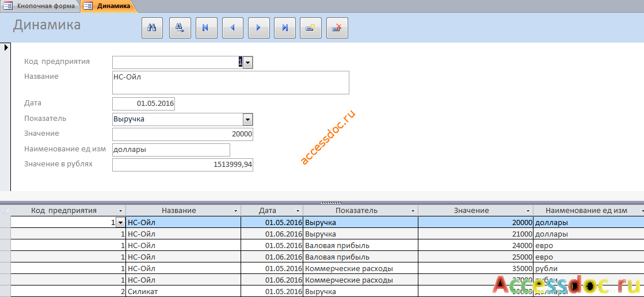Screen dimensions: 644x297
Task: Click the record selector arrow of the form
Action: [6, 48]
